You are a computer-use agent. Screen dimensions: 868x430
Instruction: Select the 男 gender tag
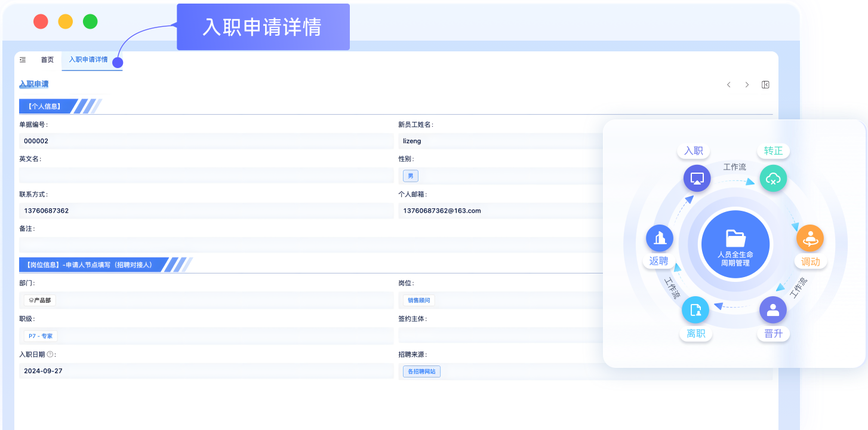coord(410,176)
